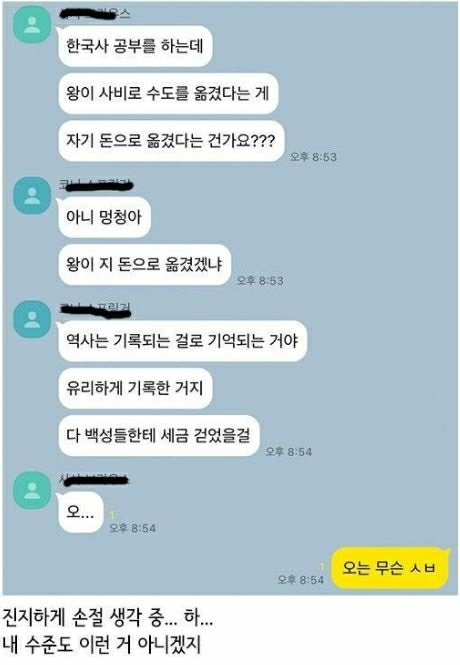Select the yellow 오는 무슨 ㅅㅂ bubble

(x=389, y=568)
